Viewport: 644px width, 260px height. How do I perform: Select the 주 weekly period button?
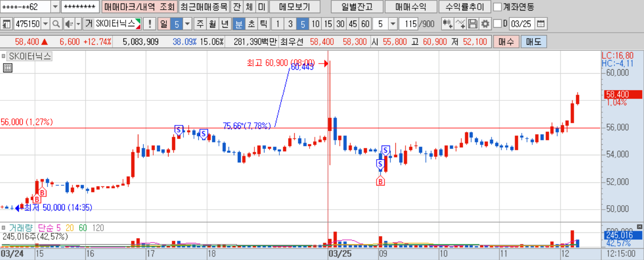[x=200, y=24]
